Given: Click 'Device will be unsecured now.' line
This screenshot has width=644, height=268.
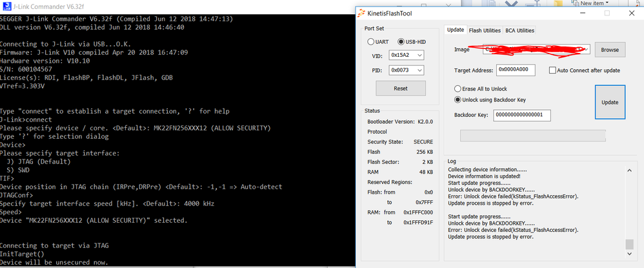Looking at the screenshot, I should (54, 262).
